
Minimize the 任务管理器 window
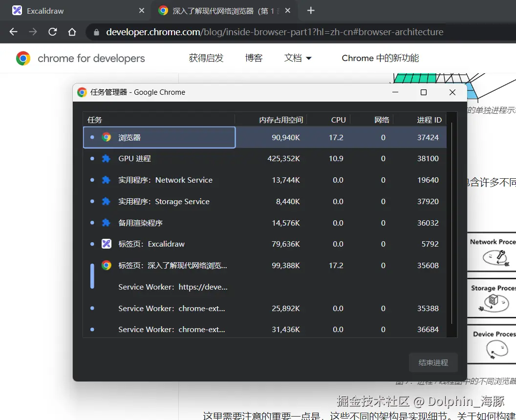point(395,92)
